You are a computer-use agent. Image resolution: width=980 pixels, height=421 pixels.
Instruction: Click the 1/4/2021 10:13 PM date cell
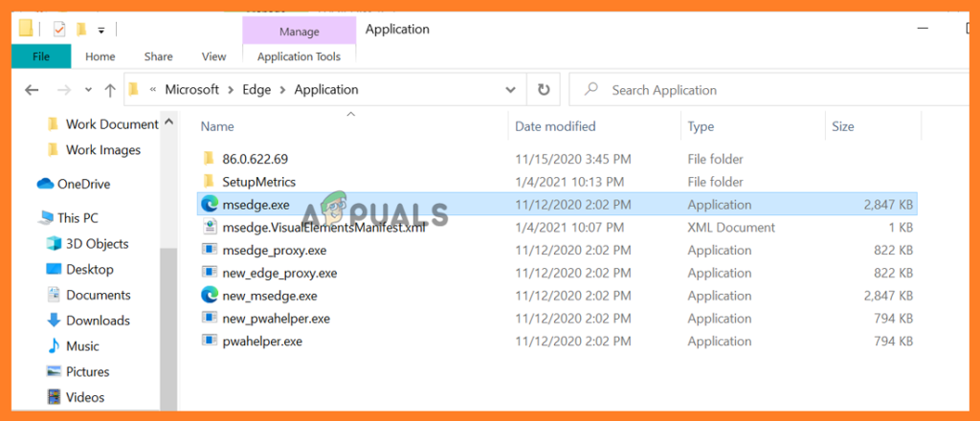(569, 182)
